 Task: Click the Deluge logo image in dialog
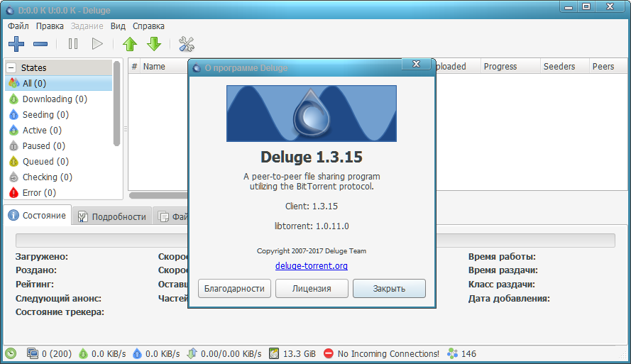(312, 114)
